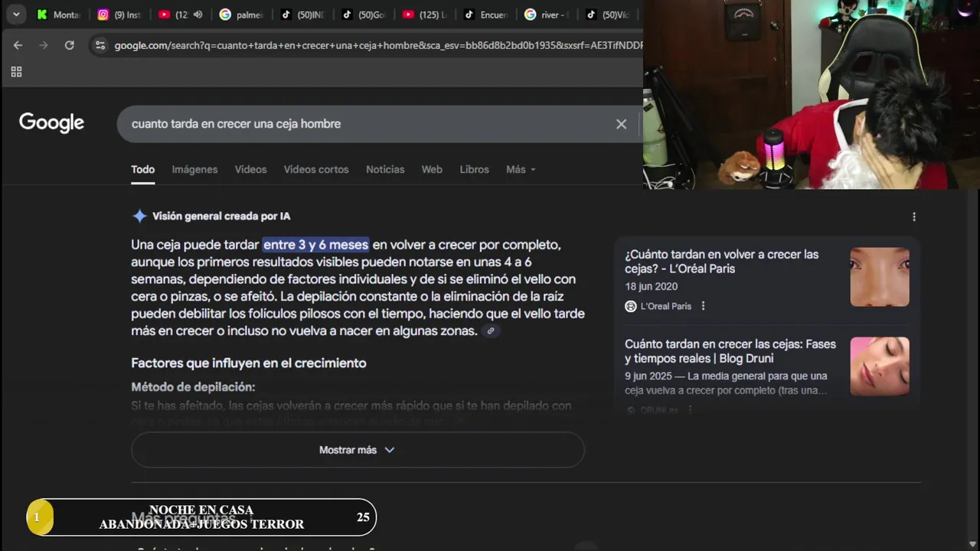Open the L'Oréal Paris 'crecer las cejas' article

(x=721, y=261)
